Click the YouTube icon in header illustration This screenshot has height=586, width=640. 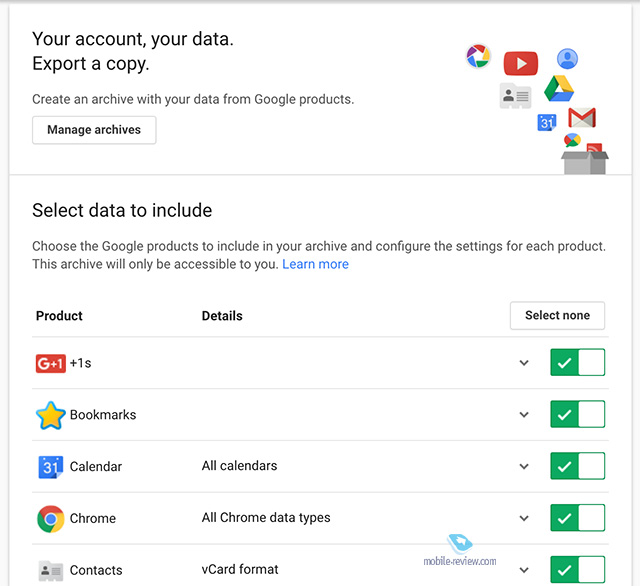[x=520, y=64]
